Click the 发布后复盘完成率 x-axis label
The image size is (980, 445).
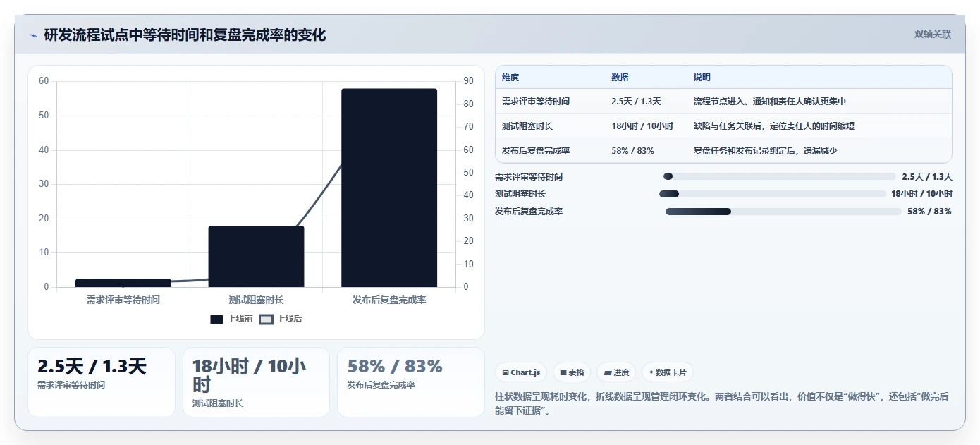(389, 300)
